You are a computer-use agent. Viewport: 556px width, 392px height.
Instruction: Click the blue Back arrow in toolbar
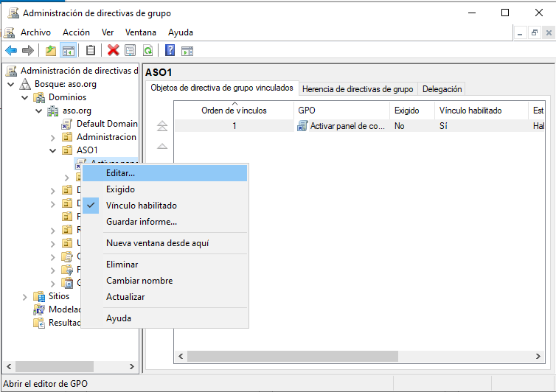click(11, 50)
